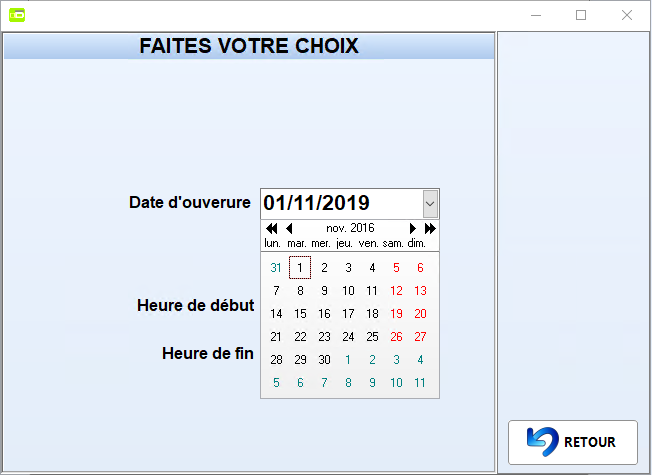Image resolution: width=652 pixels, height=475 pixels.
Task: Select red Saturday 19
Action: point(396,314)
